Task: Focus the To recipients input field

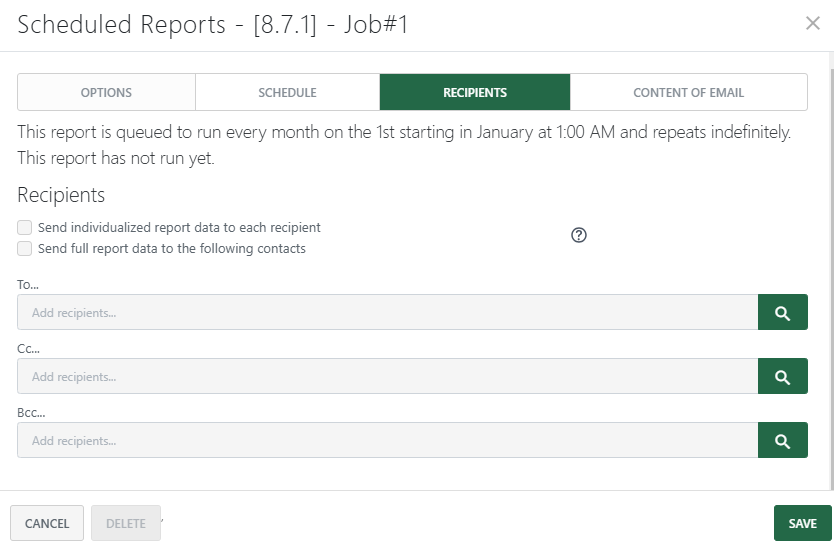Action: point(388,312)
